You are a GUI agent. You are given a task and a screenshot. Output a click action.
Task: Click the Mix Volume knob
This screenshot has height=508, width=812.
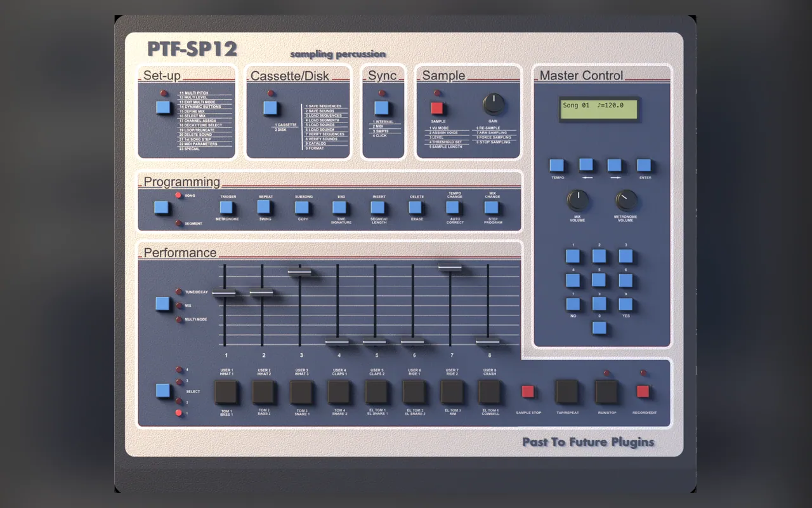[577, 201]
